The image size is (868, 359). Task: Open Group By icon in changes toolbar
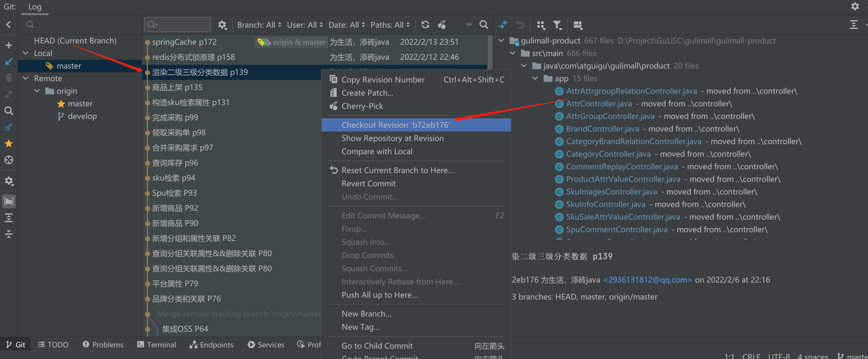541,25
